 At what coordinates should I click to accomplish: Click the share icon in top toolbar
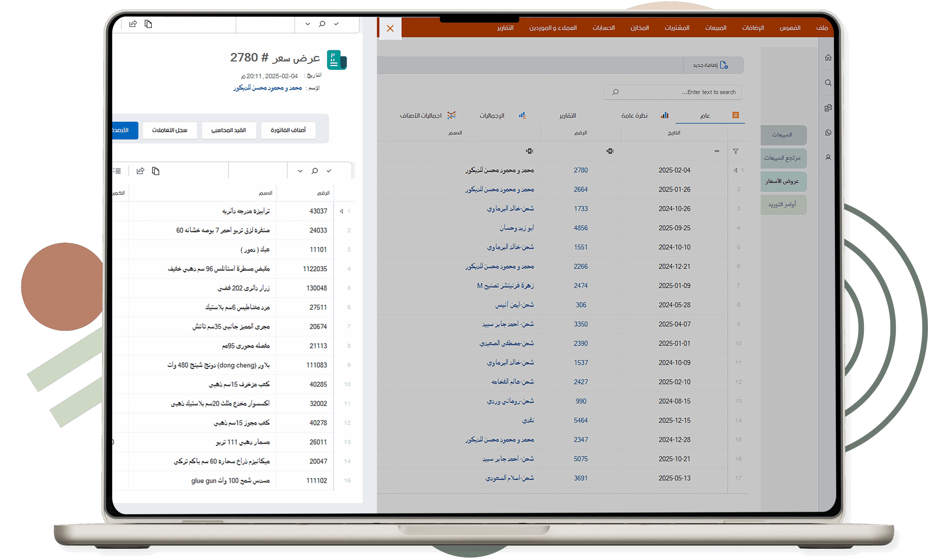coord(133,24)
